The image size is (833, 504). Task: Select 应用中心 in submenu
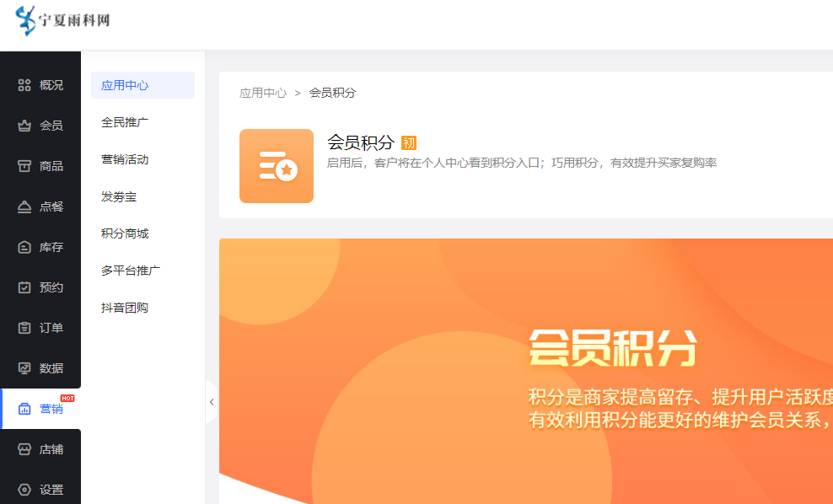coord(142,85)
